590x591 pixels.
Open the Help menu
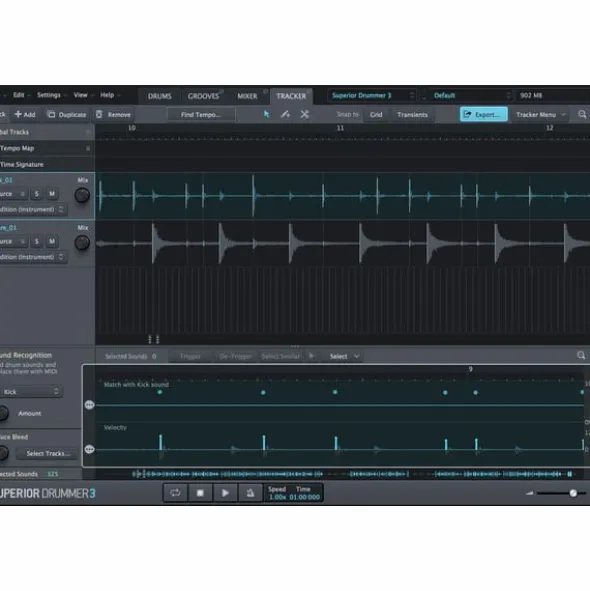pyautogui.click(x=107, y=95)
